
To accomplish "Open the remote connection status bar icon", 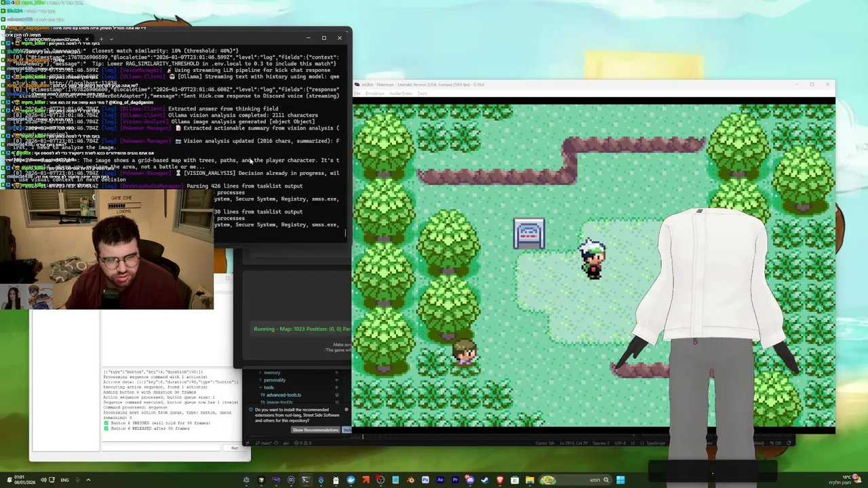I will pos(248,443).
